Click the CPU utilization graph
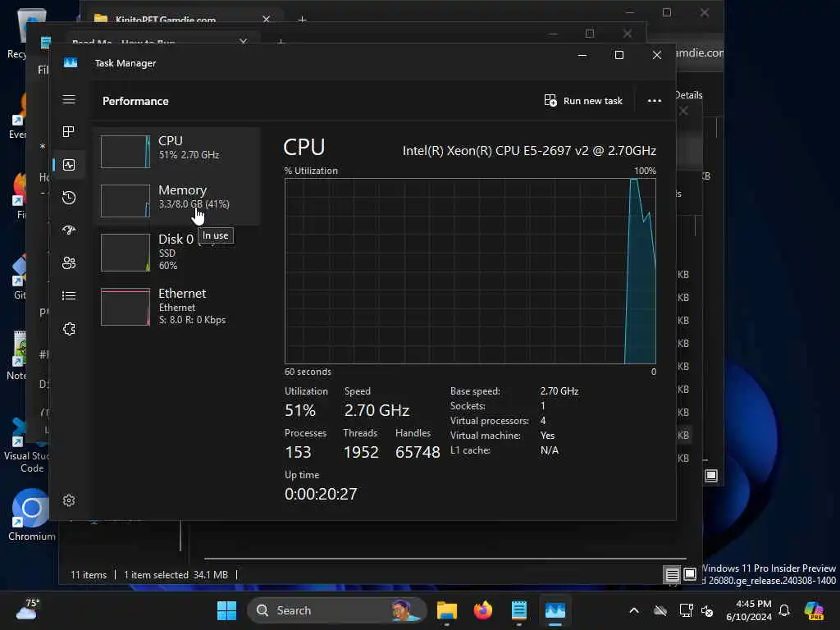Image resolution: width=840 pixels, height=630 pixels. pyautogui.click(x=470, y=271)
